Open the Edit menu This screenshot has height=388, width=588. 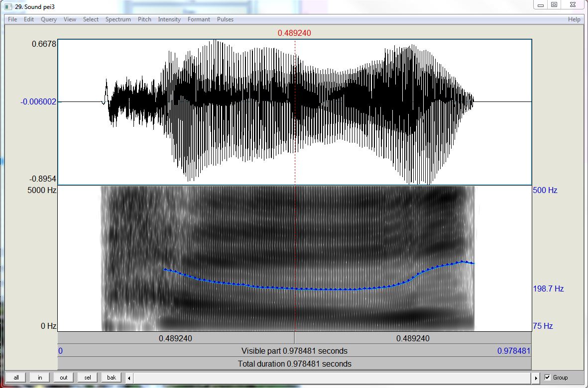pyautogui.click(x=29, y=19)
